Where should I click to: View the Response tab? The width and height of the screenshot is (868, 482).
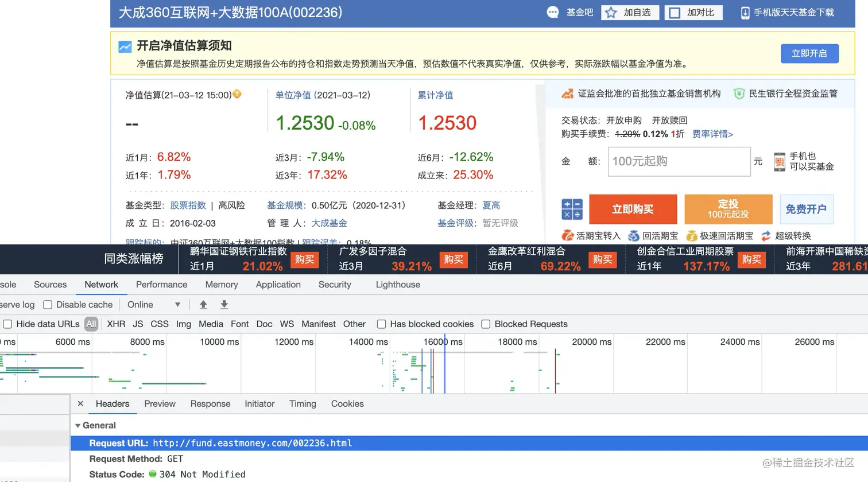coord(210,403)
